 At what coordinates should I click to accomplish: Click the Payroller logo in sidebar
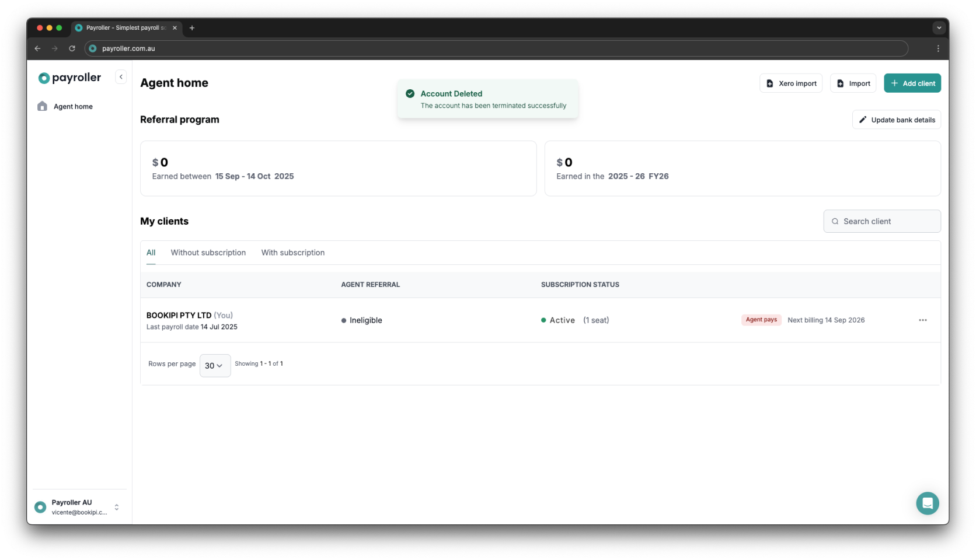(x=69, y=78)
